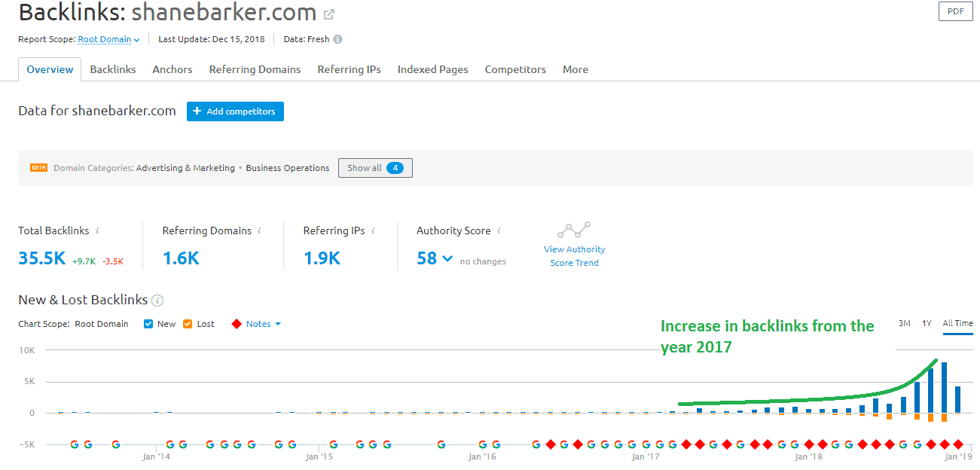Export report with the PDF button
This screenshot has height=470, width=980.
point(955,11)
